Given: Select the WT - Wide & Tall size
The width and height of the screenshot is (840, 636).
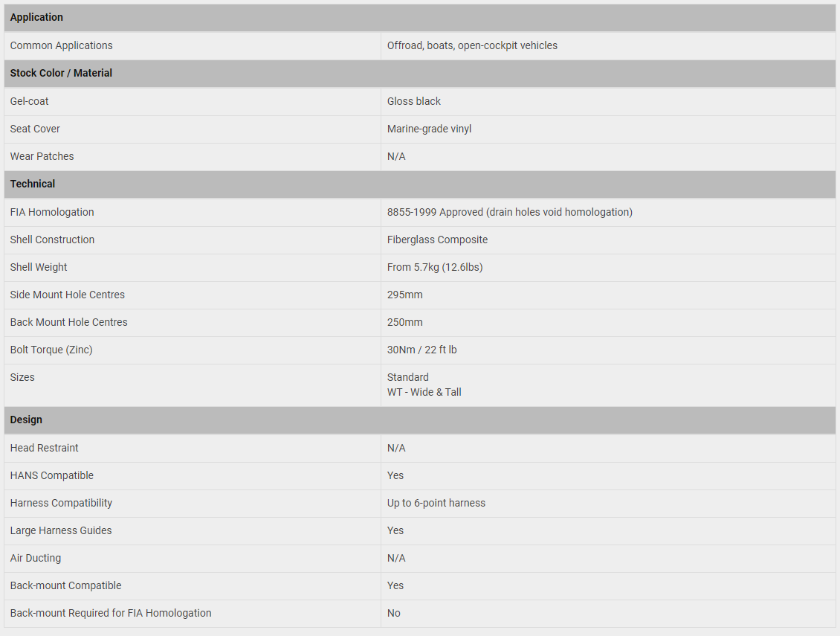Looking at the screenshot, I should coord(424,393).
